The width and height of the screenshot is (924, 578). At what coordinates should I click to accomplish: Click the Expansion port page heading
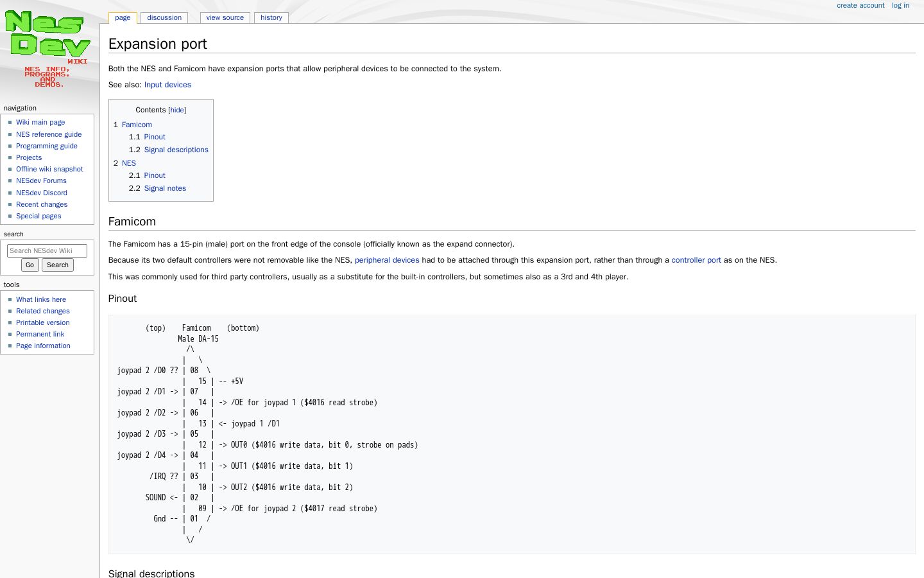pos(158,44)
